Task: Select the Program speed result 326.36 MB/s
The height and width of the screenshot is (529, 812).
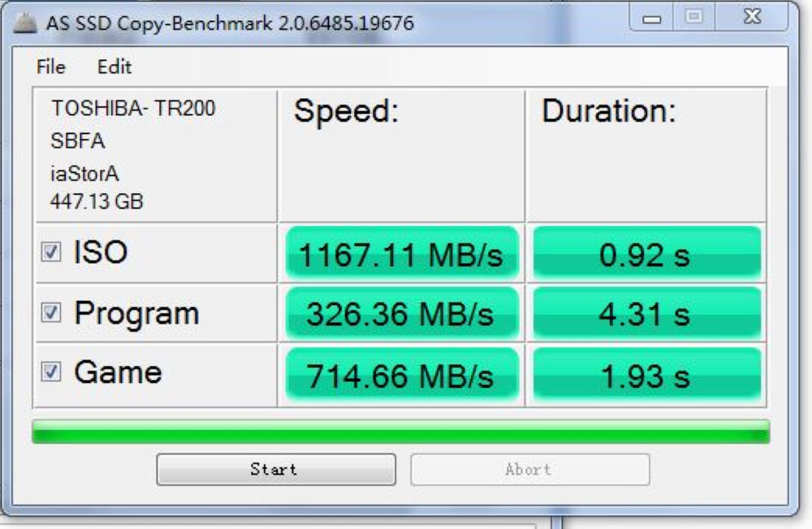Action: [402, 313]
